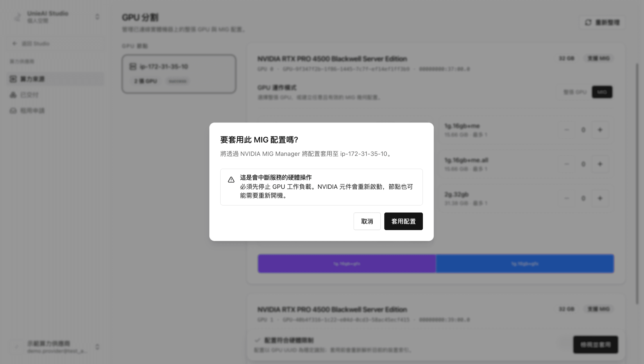644x364 pixels.
Task: Click the blue MIG slice segment
Action: pos(525,263)
